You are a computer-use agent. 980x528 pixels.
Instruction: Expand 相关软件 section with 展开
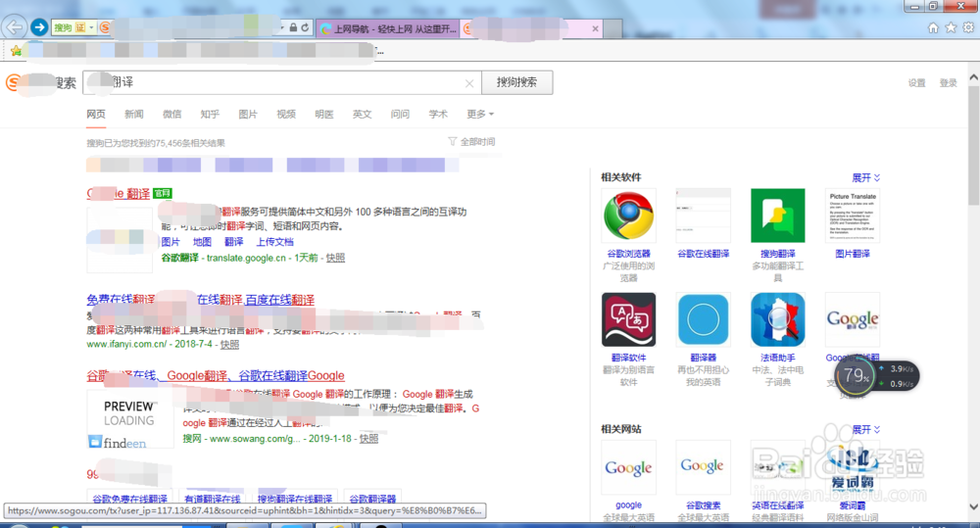[x=866, y=177]
